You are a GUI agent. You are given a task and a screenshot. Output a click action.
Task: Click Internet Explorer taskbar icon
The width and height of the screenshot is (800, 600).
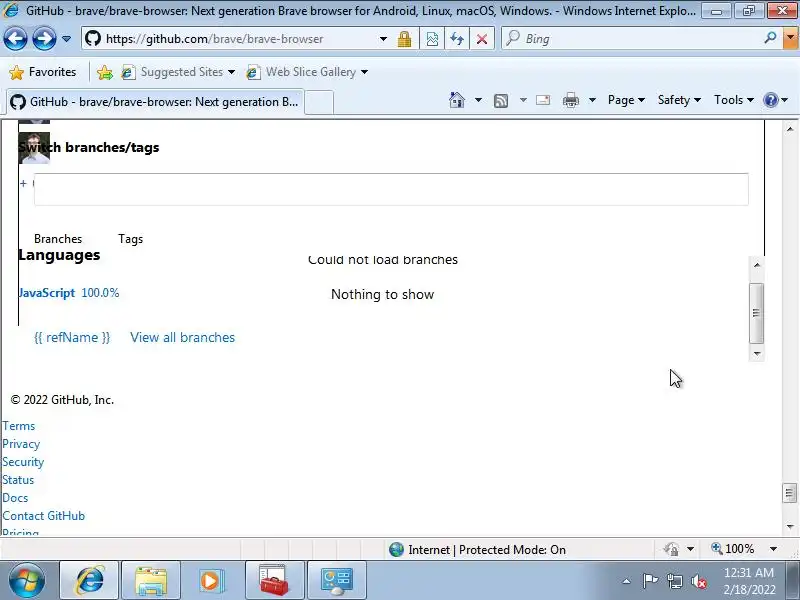click(90, 580)
